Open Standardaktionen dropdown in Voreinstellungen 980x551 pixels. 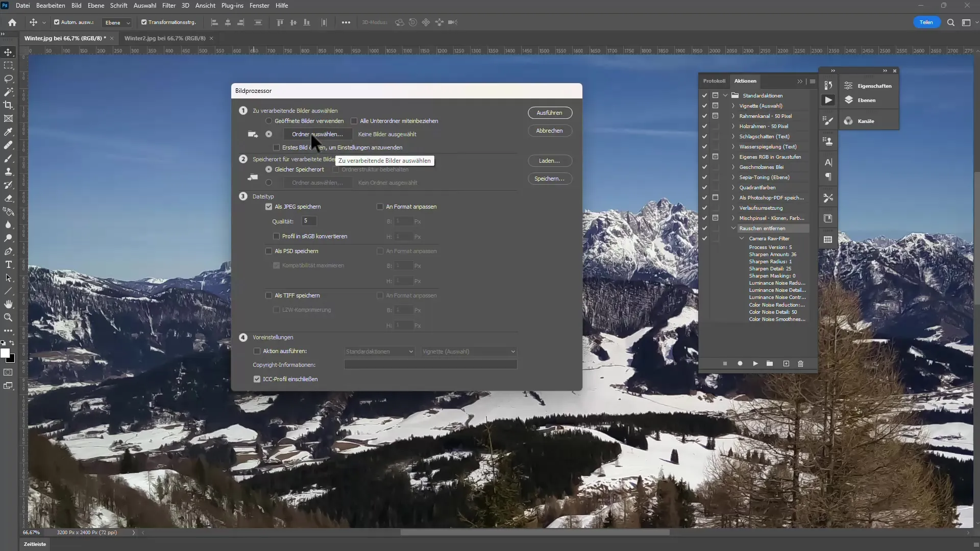(x=379, y=350)
